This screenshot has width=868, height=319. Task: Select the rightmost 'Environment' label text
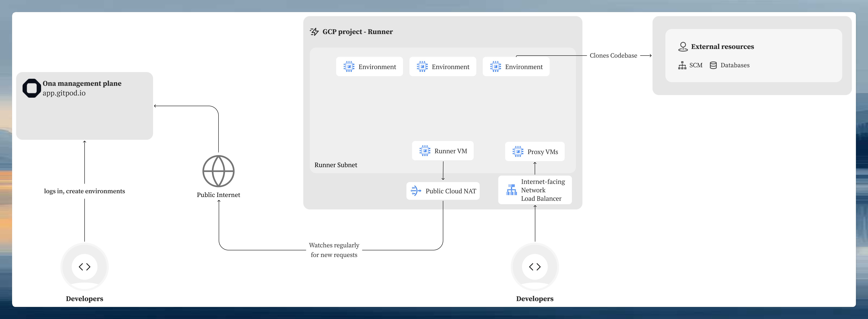click(x=524, y=67)
